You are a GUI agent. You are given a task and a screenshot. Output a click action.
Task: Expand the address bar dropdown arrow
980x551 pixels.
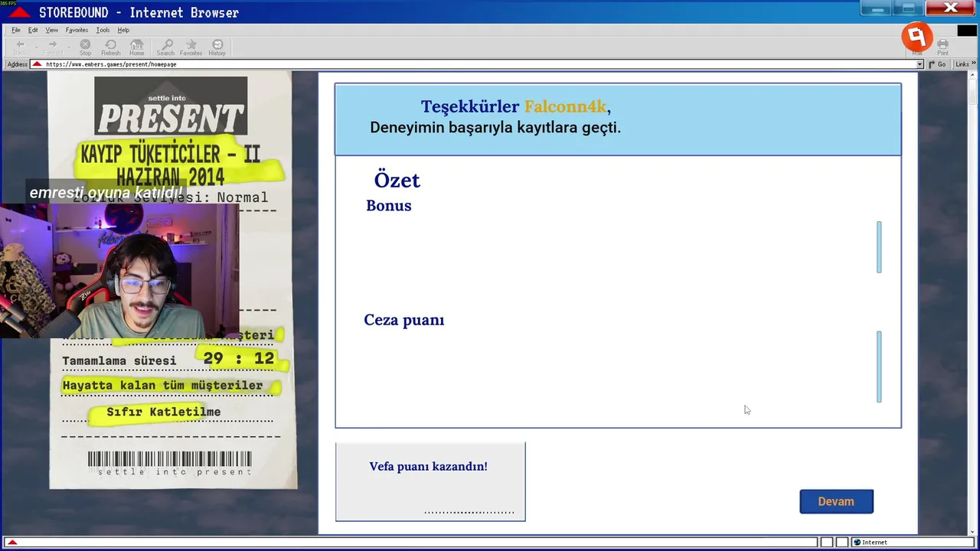click(920, 64)
